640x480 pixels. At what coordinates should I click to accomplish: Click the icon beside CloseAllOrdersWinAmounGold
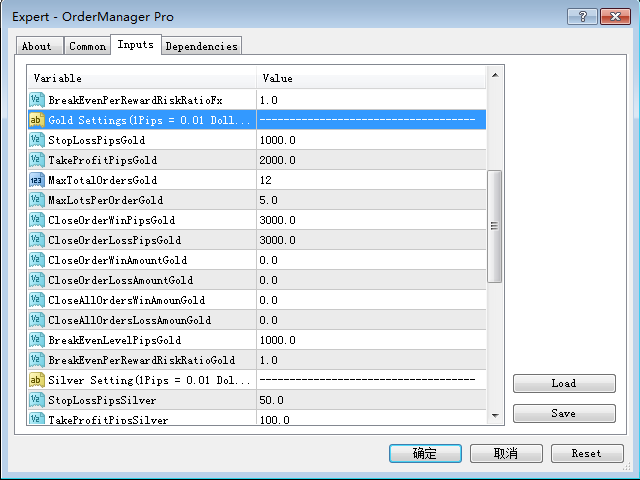coord(37,300)
